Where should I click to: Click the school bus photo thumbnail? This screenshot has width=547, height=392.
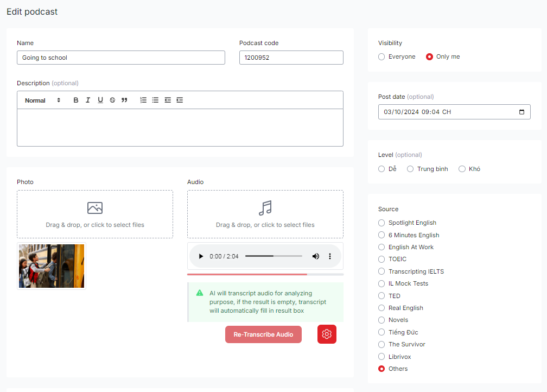click(52, 266)
